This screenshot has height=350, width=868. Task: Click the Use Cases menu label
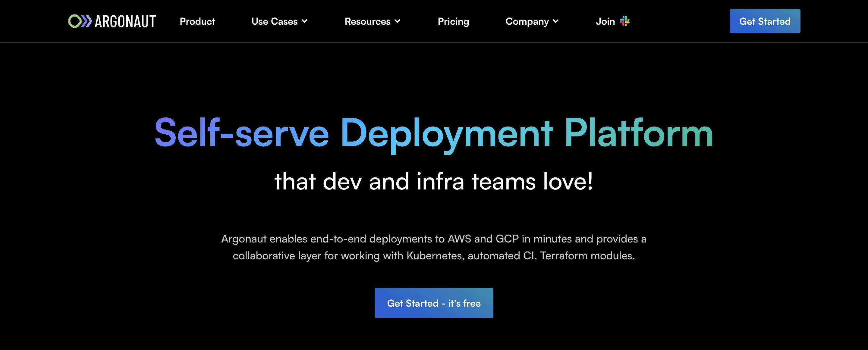pyautogui.click(x=274, y=22)
